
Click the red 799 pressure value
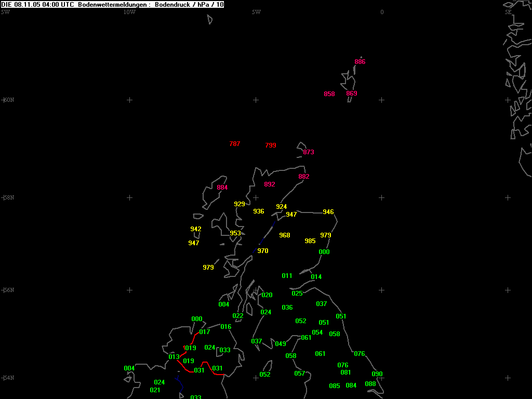tap(271, 145)
